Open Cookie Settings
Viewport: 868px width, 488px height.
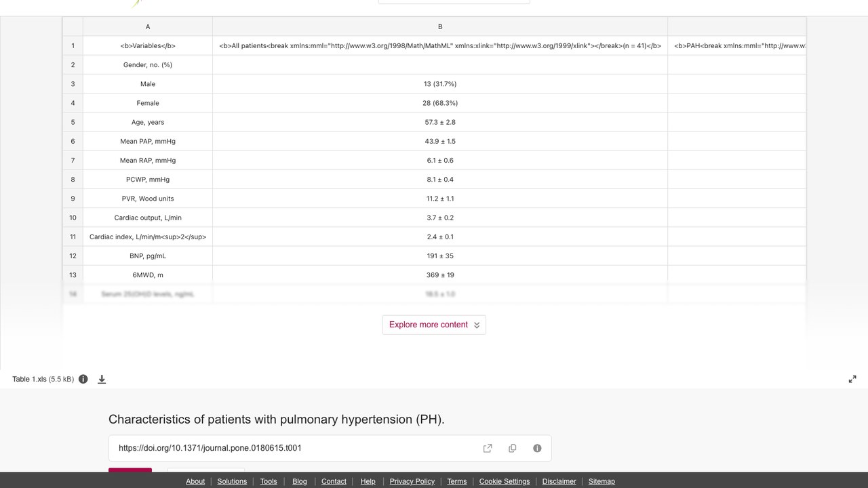(x=505, y=481)
